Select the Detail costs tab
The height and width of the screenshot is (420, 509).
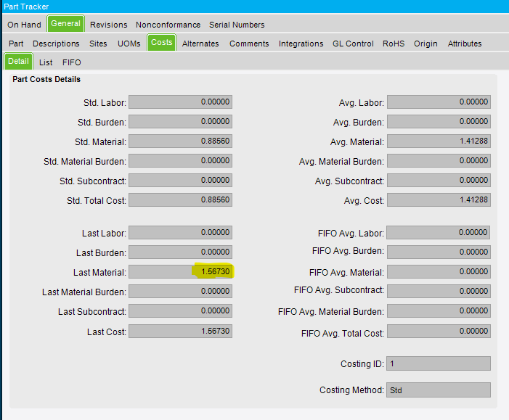[18, 62]
